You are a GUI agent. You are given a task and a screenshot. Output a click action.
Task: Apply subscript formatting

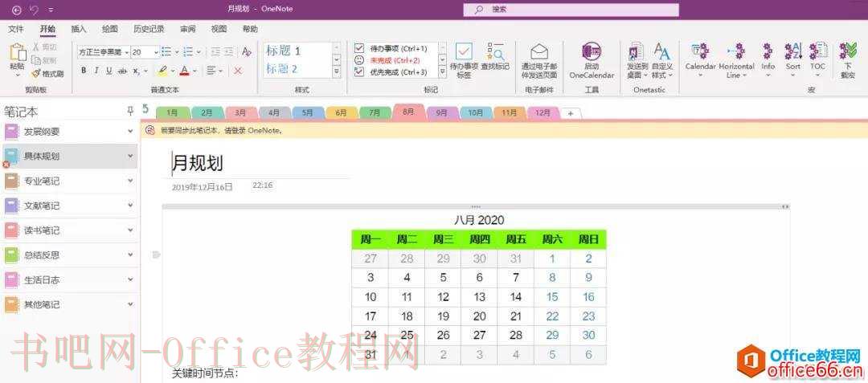coord(136,71)
